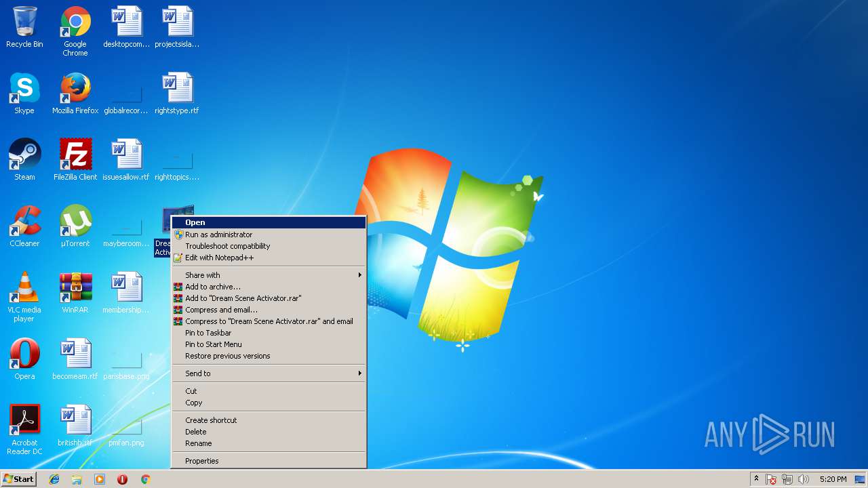The width and height of the screenshot is (868, 488).
Task: Open the Recycle Bin desktop icon
Action: coord(24,27)
